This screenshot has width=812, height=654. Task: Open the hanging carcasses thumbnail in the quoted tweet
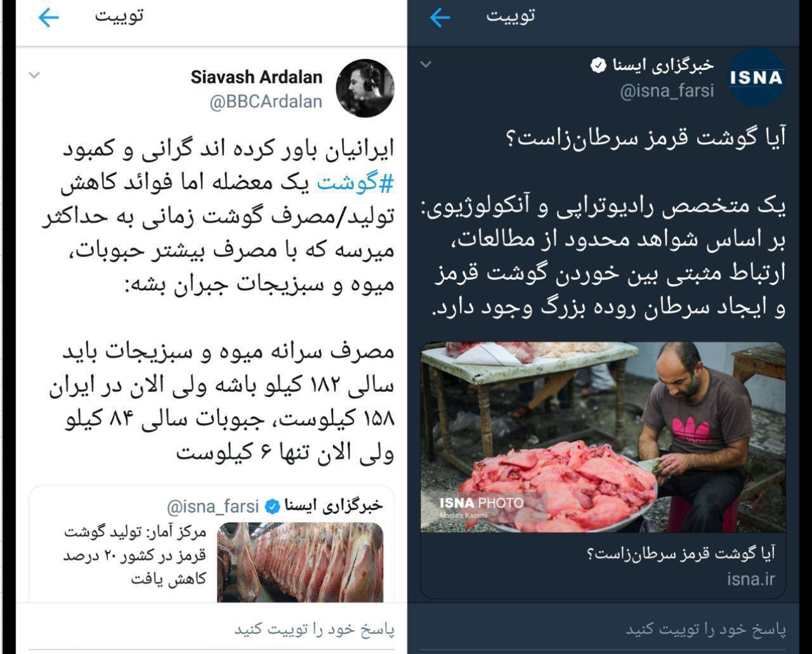click(300, 562)
